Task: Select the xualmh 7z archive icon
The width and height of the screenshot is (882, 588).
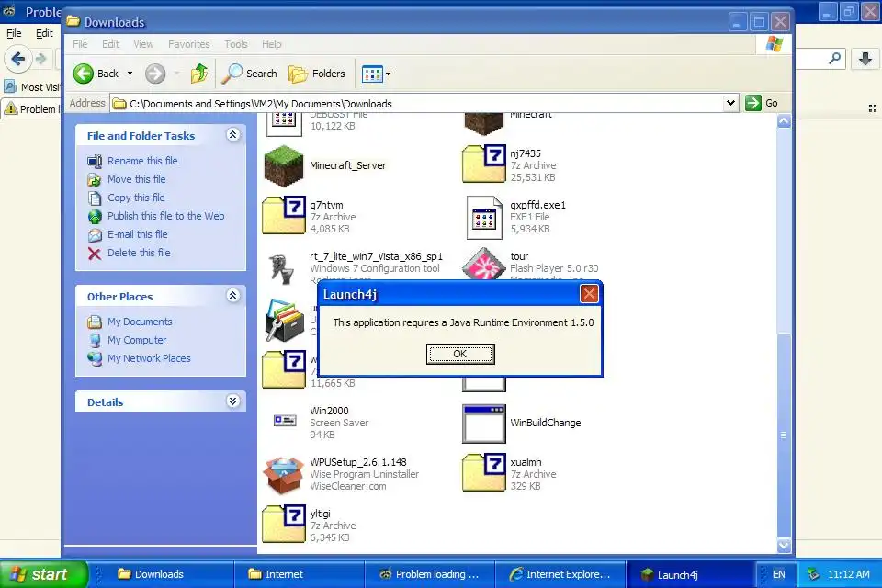Action: pyautogui.click(x=484, y=472)
